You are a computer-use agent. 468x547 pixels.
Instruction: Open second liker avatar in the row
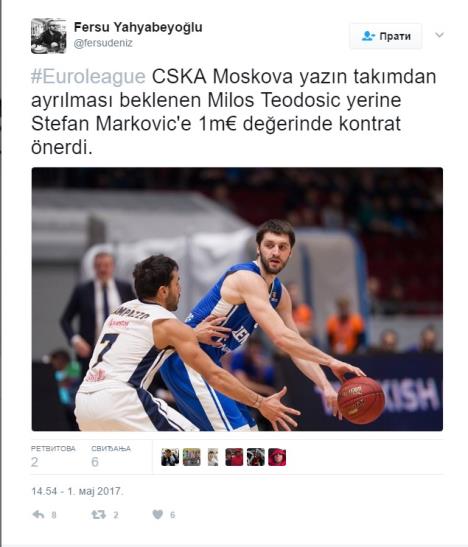(x=192, y=457)
